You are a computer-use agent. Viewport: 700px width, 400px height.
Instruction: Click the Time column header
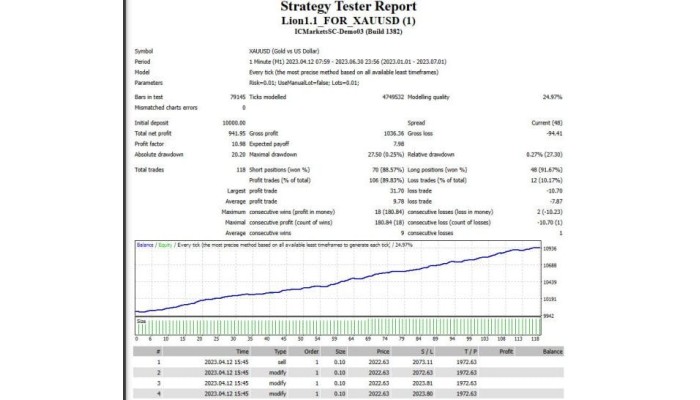tap(242, 351)
